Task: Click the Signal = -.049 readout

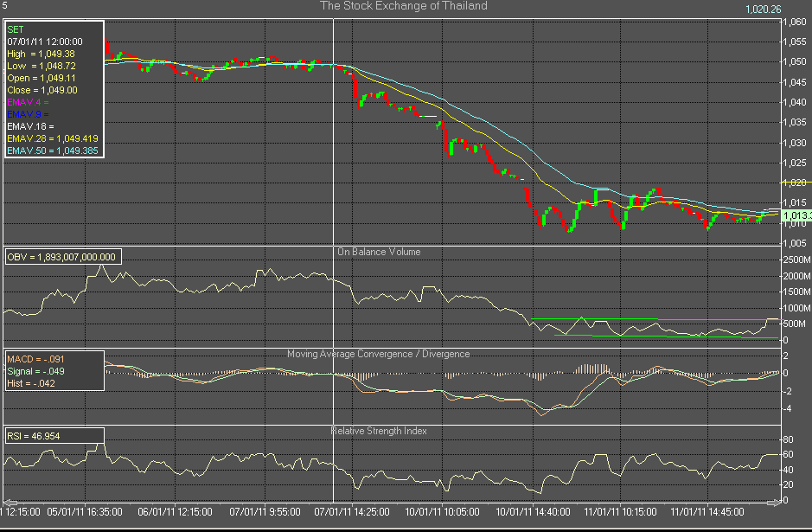Action: coord(35,371)
